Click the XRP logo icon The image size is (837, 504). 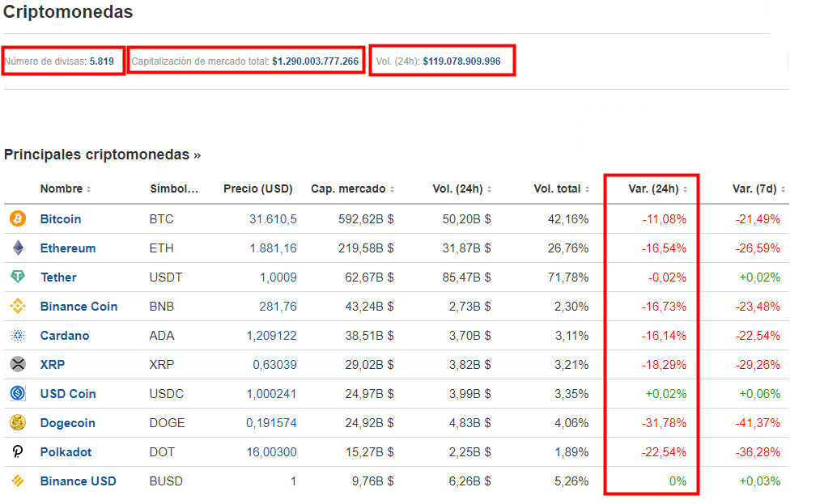click(x=18, y=365)
